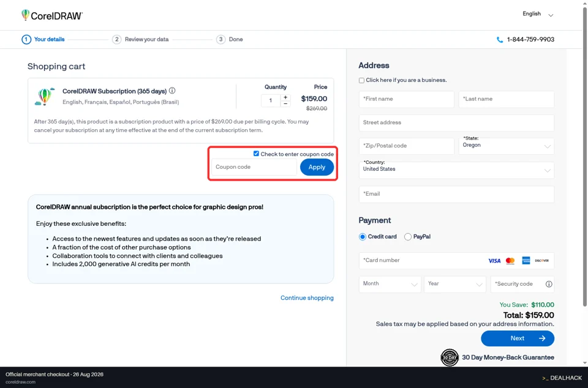Click phone number 1-844-759-9903
The height and width of the screenshot is (388, 588).
tap(530, 40)
